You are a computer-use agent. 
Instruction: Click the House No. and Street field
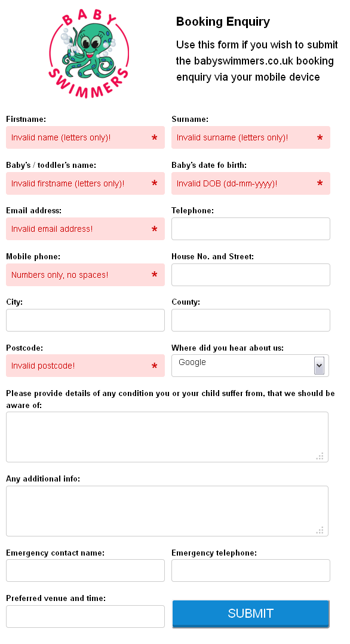pyautogui.click(x=251, y=275)
